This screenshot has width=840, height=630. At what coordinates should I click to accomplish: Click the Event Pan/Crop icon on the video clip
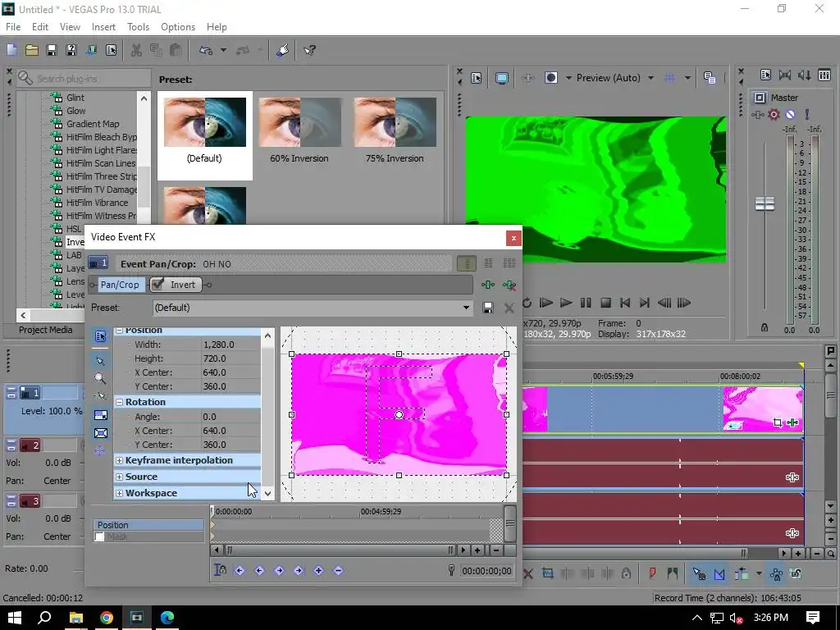pos(778,422)
